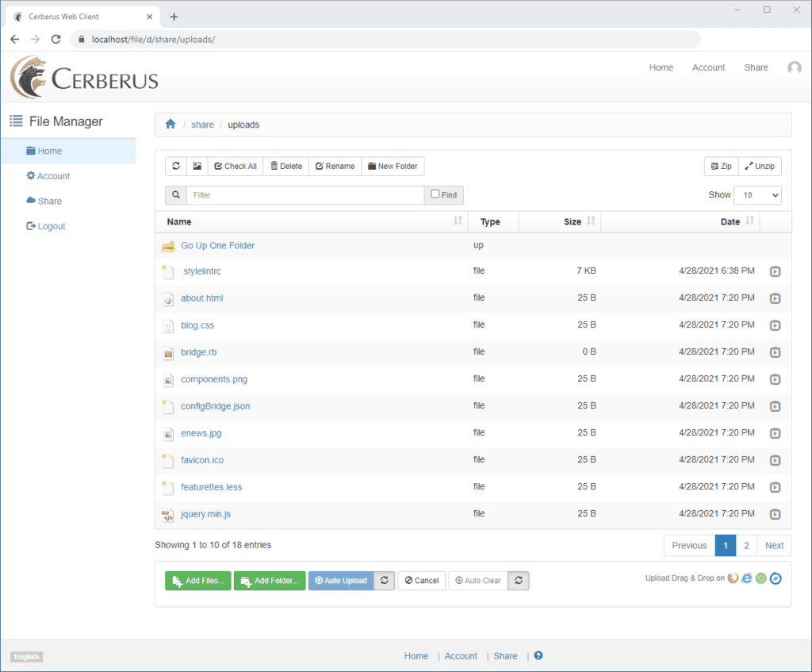
Task: Select Share in the top navigation
Action: point(755,67)
